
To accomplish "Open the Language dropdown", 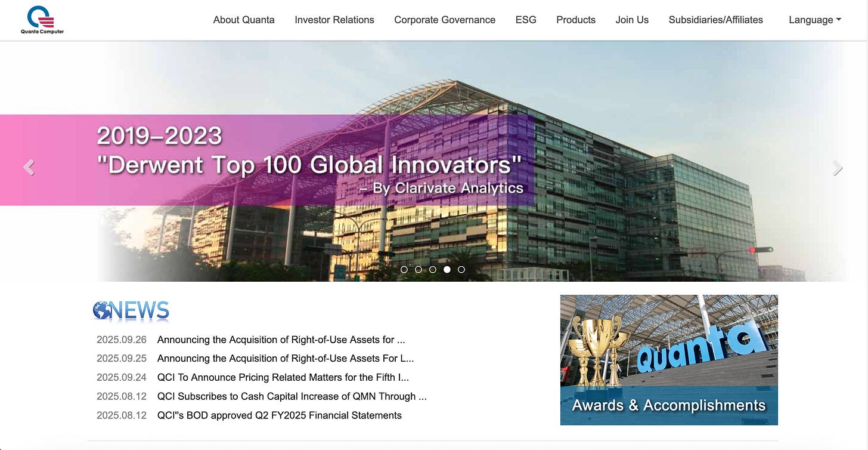I will pyautogui.click(x=815, y=20).
